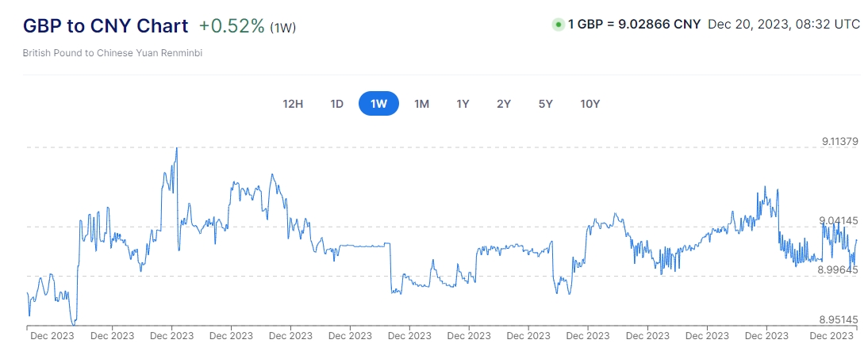Click the 9.04145 y-axis label
The image size is (868, 355).
[x=839, y=220]
